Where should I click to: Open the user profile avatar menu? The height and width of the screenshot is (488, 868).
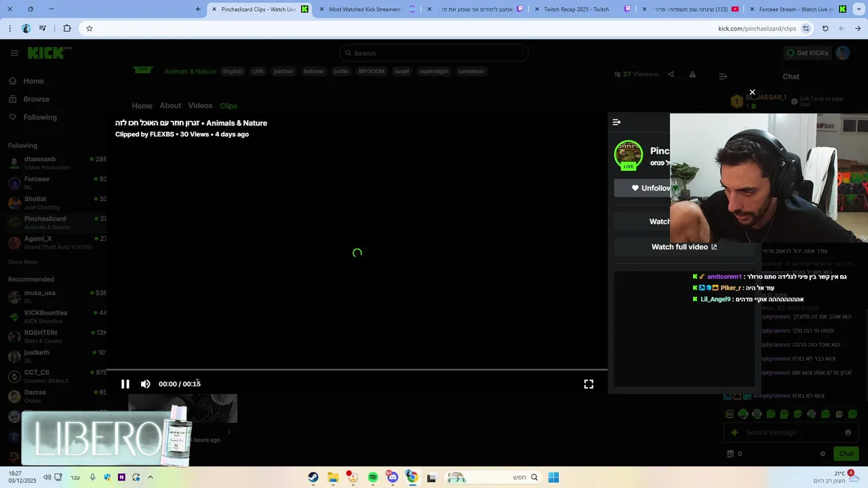843,53
